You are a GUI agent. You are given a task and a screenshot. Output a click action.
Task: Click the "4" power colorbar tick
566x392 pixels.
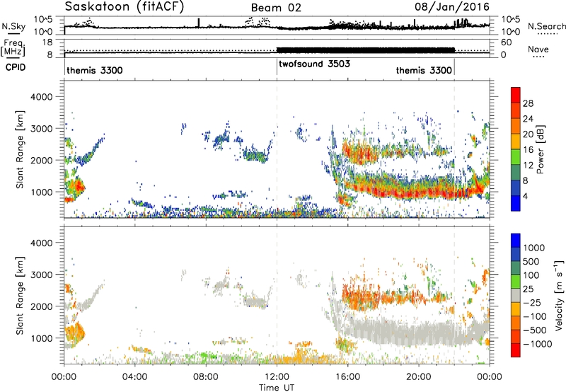526,196
